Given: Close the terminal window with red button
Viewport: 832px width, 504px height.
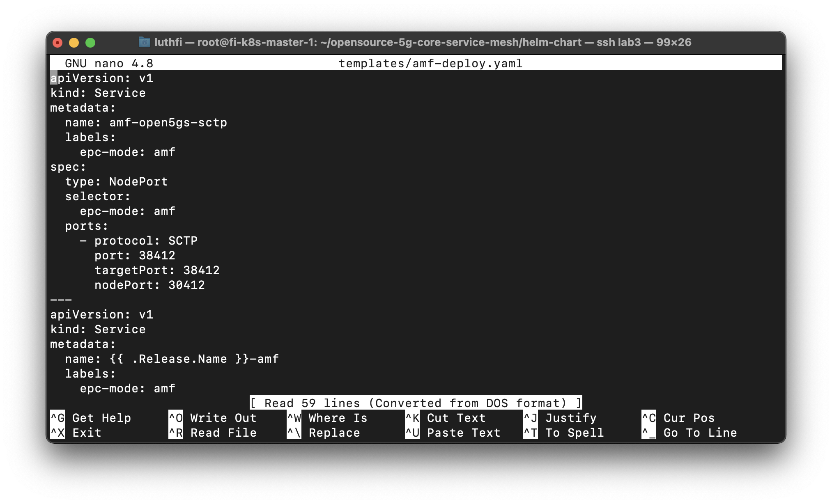Looking at the screenshot, I should (58, 43).
